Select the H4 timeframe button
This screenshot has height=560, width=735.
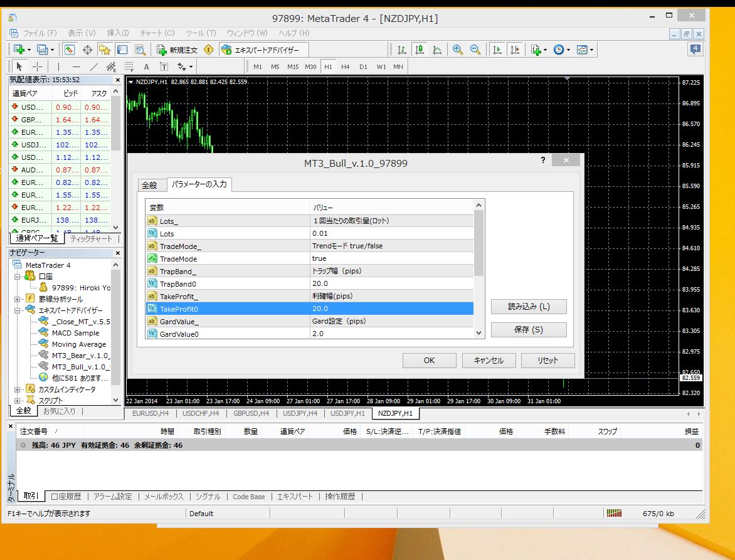[x=346, y=66]
